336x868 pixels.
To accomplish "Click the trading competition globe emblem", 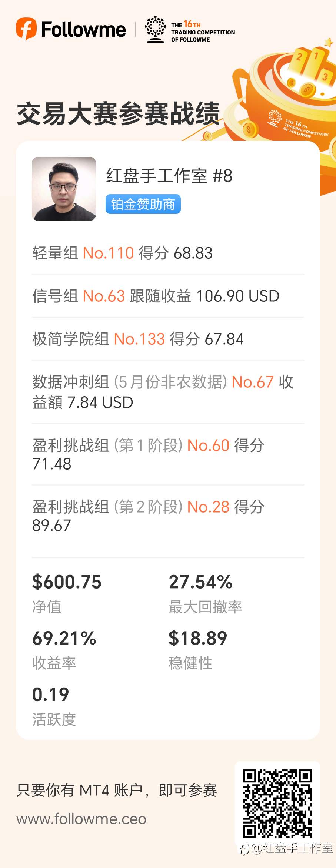I will (155, 29).
